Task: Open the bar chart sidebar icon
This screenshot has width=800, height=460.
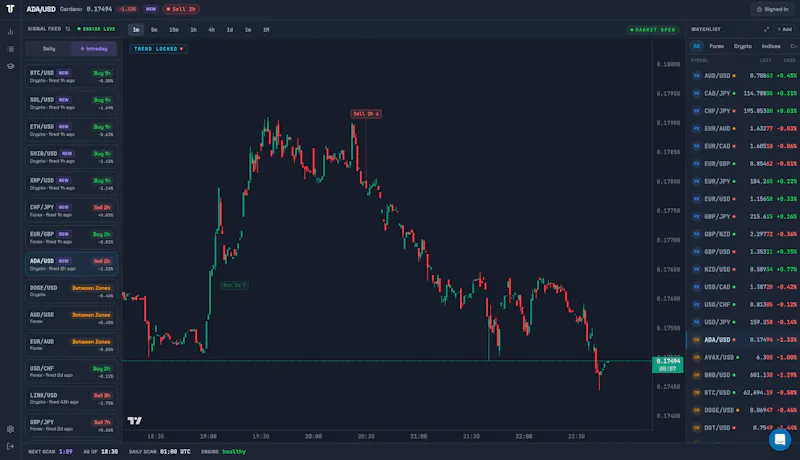Action: point(10,32)
